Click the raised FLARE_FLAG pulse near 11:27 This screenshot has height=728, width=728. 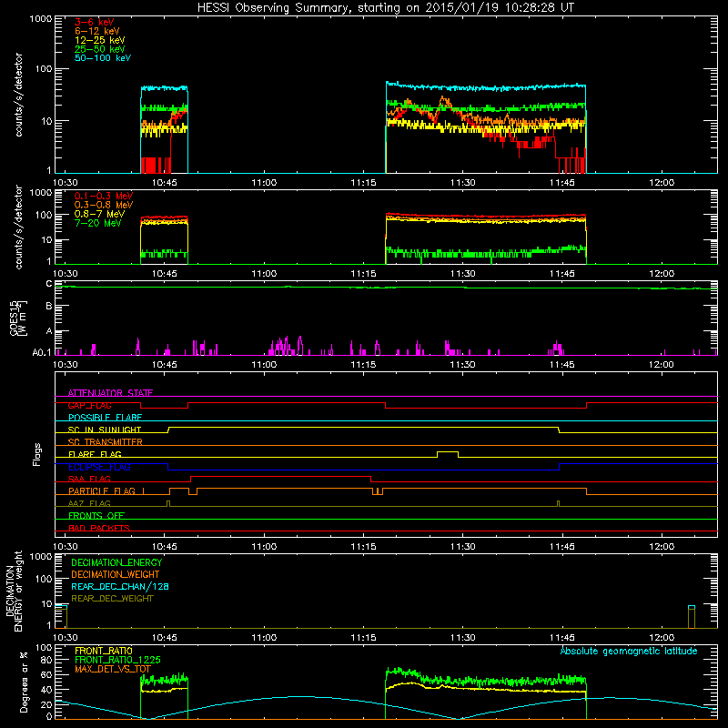[x=448, y=453]
